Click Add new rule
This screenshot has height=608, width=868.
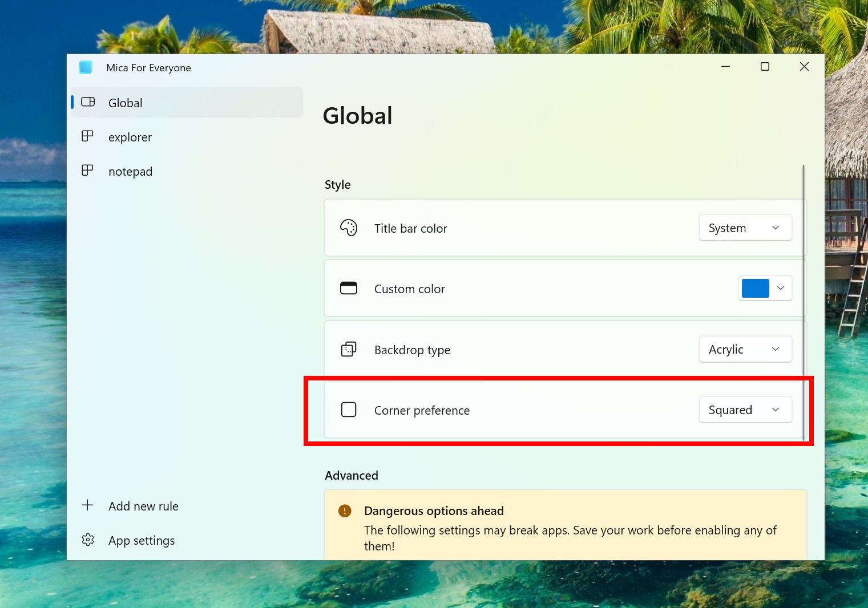(x=187, y=506)
